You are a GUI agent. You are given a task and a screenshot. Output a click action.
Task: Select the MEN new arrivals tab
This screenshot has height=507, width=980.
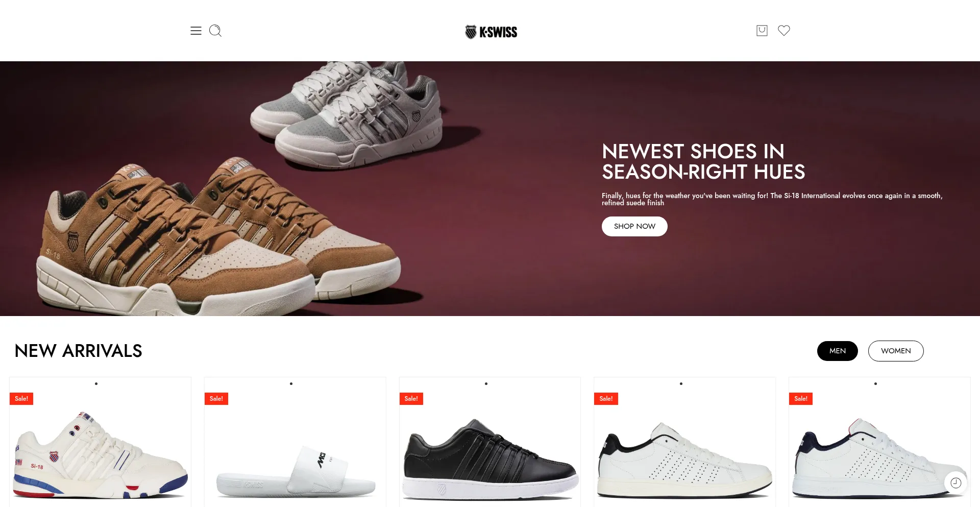pyautogui.click(x=837, y=351)
